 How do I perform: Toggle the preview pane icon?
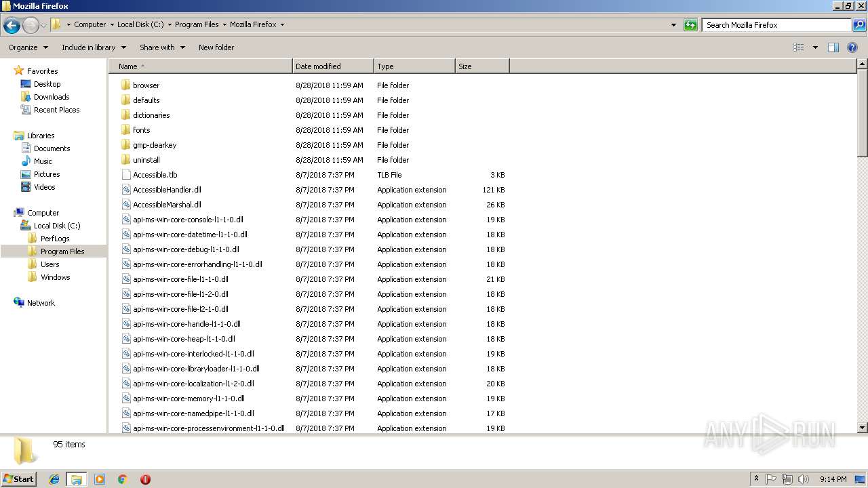(x=833, y=47)
